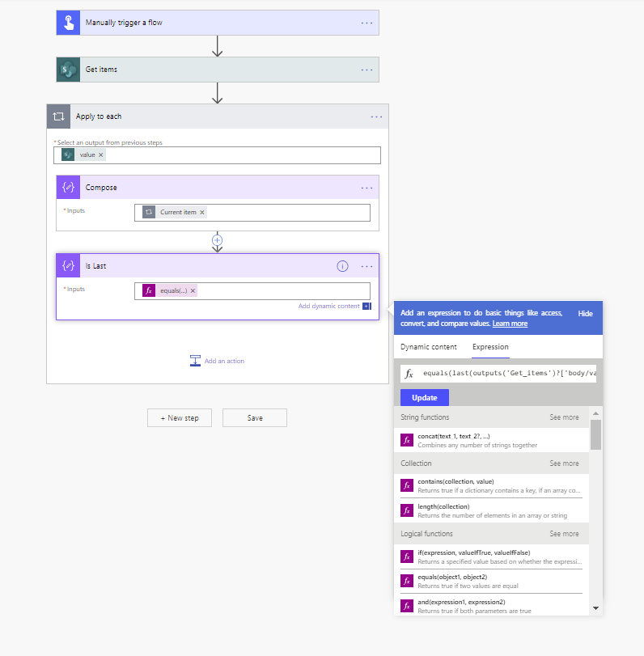Image resolution: width=644 pixels, height=656 pixels.
Task: Click the Is Last action curly-brace icon
Action: click(x=68, y=265)
